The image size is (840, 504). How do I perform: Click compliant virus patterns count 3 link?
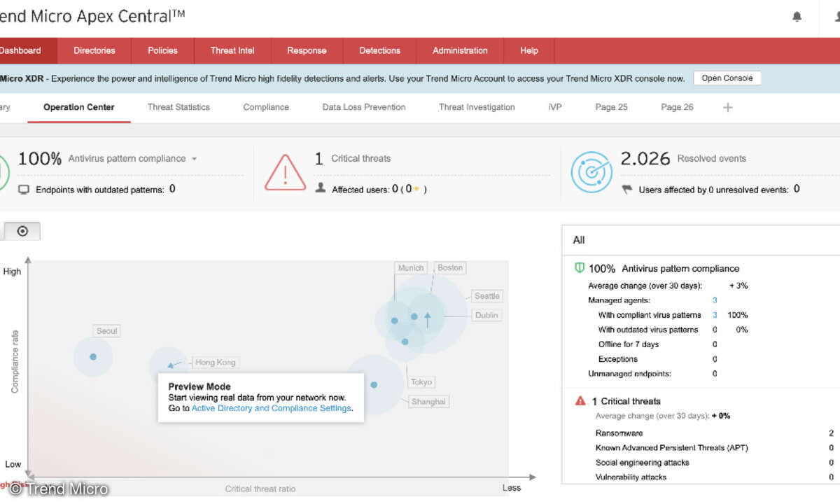[x=715, y=315]
